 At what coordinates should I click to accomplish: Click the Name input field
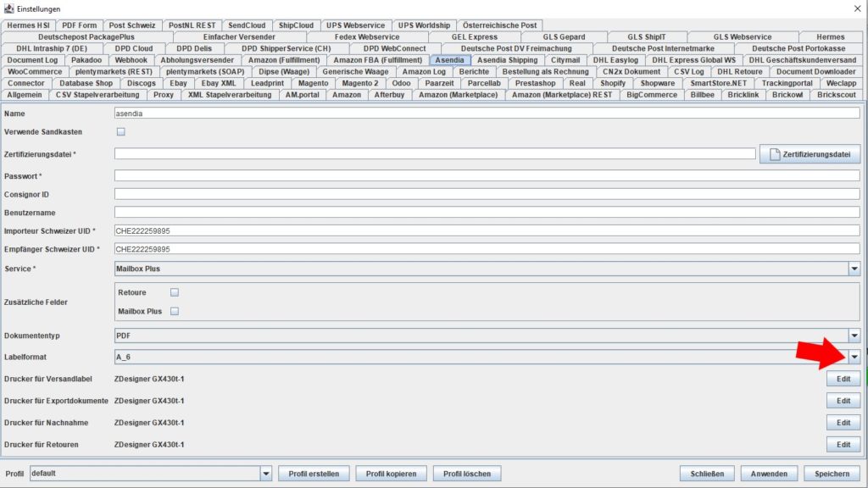pyautogui.click(x=487, y=113)
